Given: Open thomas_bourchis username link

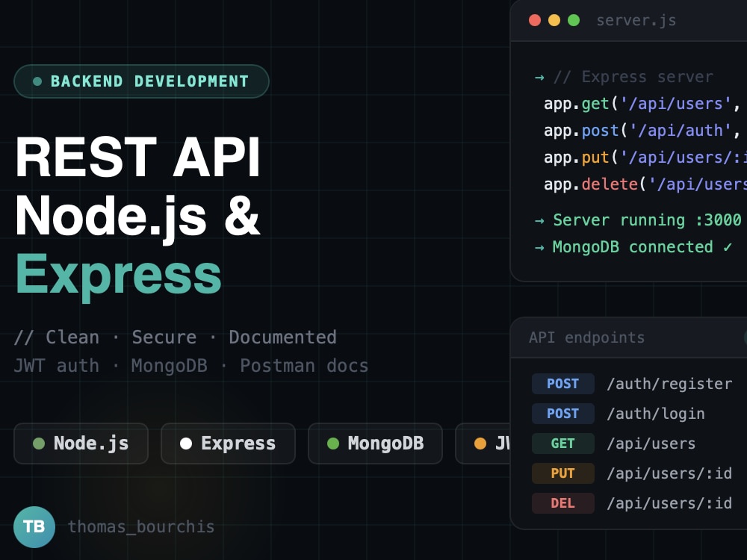Looking at the screenshot, I should 141,526.
